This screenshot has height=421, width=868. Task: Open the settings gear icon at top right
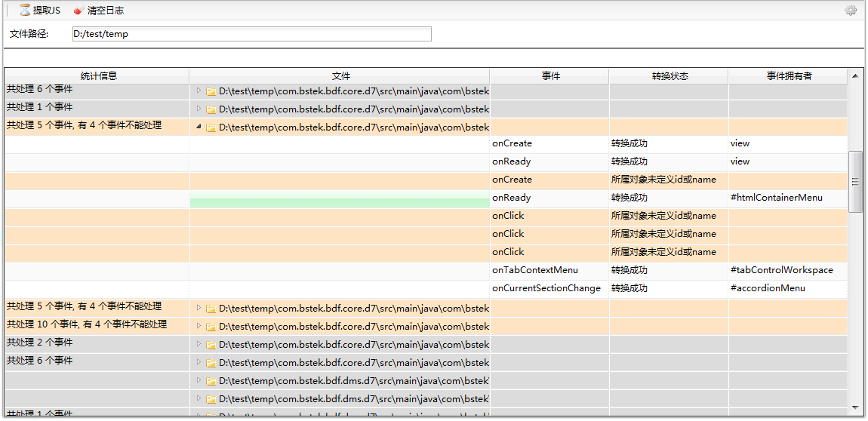(851, 11)
